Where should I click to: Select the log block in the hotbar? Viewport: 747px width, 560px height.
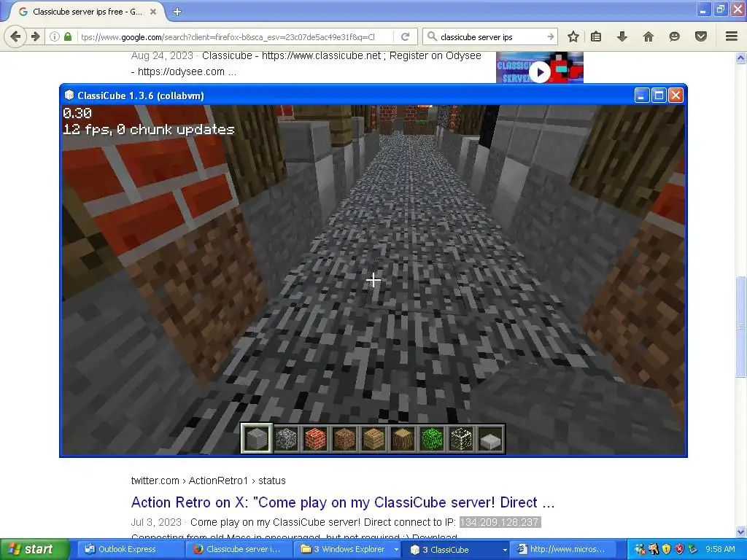pyautogui.click(x=403, y=438)
